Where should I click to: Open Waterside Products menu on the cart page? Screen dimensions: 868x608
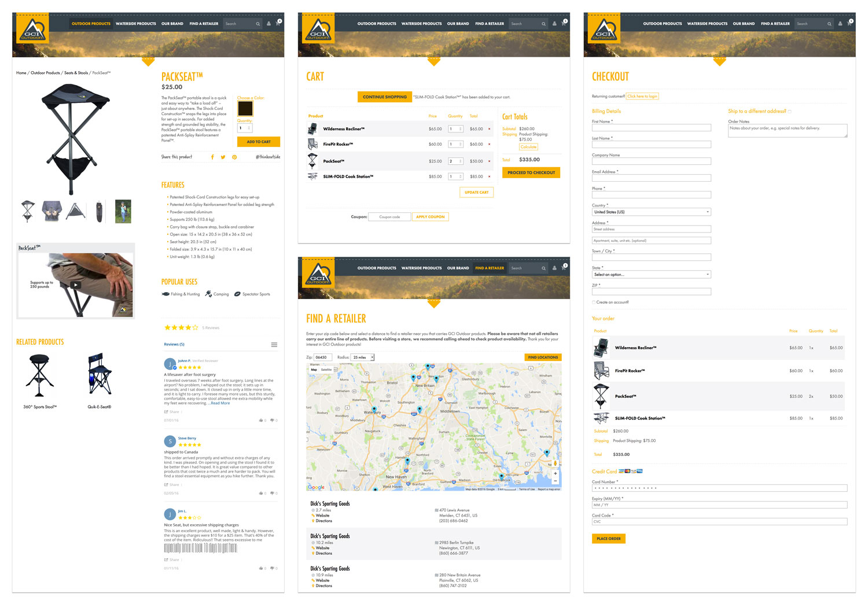[x=421, y=24]
